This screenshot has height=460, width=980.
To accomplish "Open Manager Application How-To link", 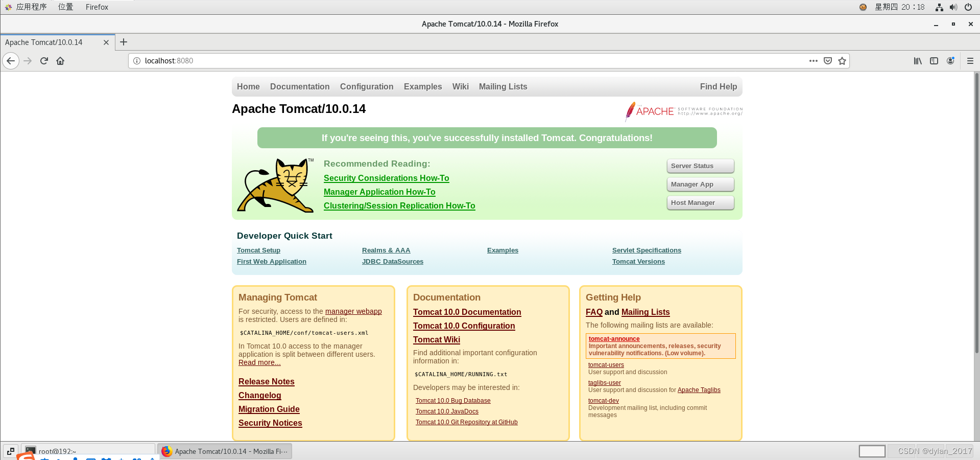I will click(x=379, y=192).
